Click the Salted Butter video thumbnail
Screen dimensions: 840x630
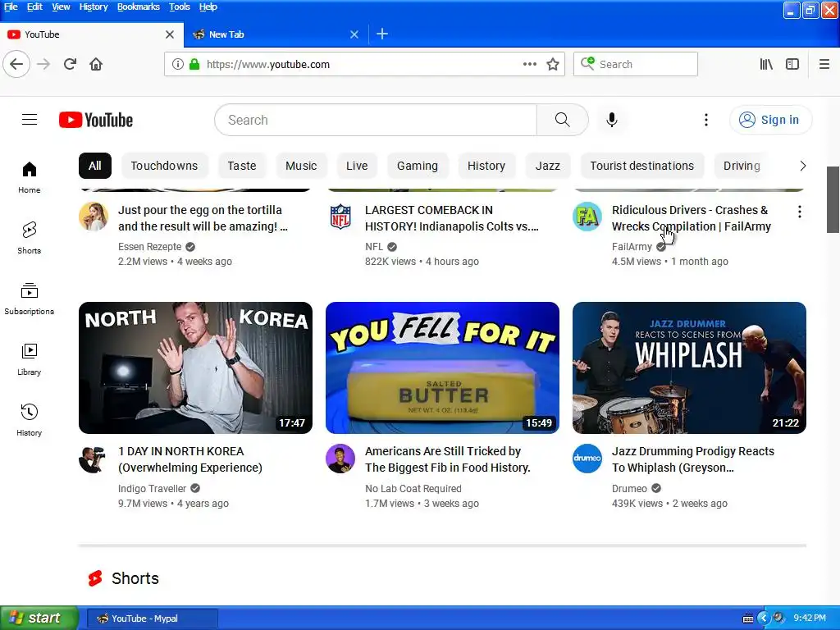click(442, 367)
